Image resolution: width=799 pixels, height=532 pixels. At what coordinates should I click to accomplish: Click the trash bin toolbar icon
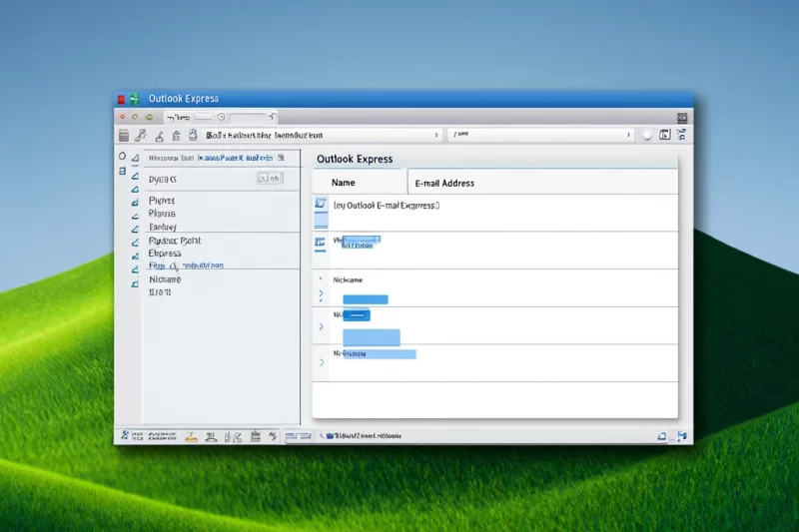pos(177,136)
